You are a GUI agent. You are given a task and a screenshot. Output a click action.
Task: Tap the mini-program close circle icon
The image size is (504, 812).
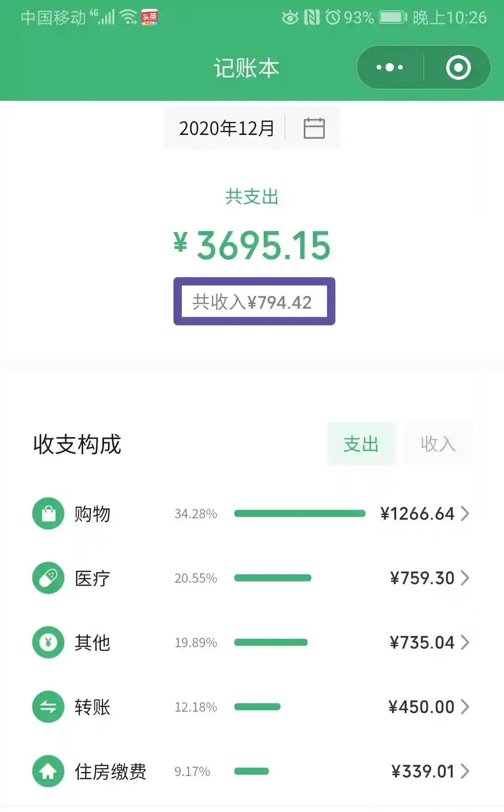tap(458, 67)
